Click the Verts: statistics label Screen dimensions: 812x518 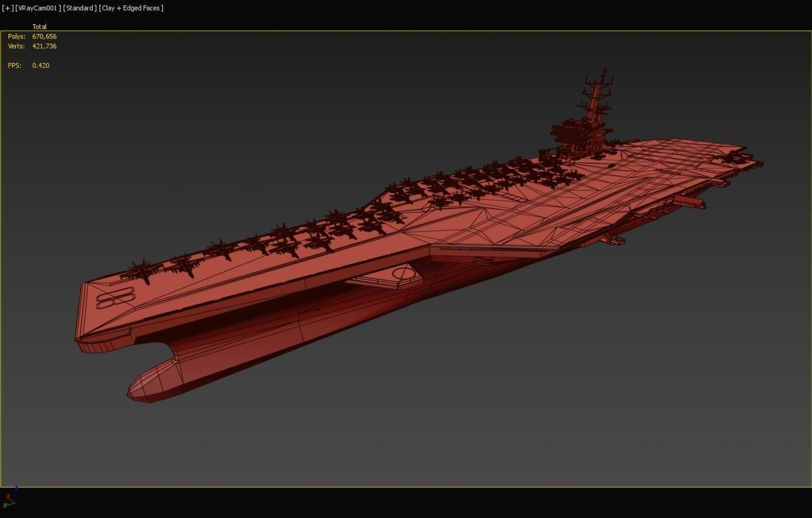pyautogui.click(x=16, y=46)
